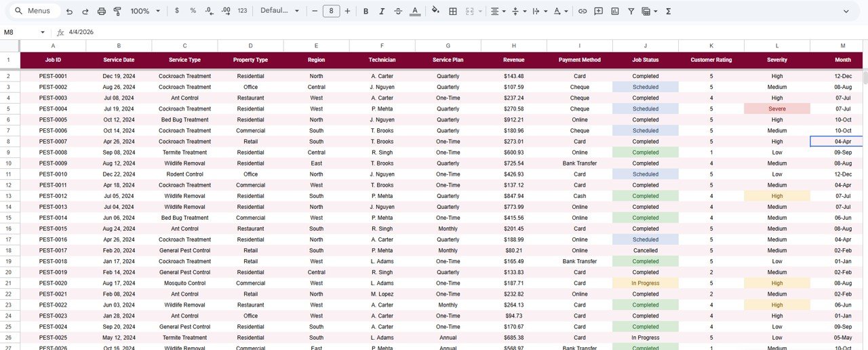Image resolution: width=868 pixels, height=350 pixels.
Task: Print the spreadsheet with the printer icon
Action: pyautogui.click(x=102, y=12)
